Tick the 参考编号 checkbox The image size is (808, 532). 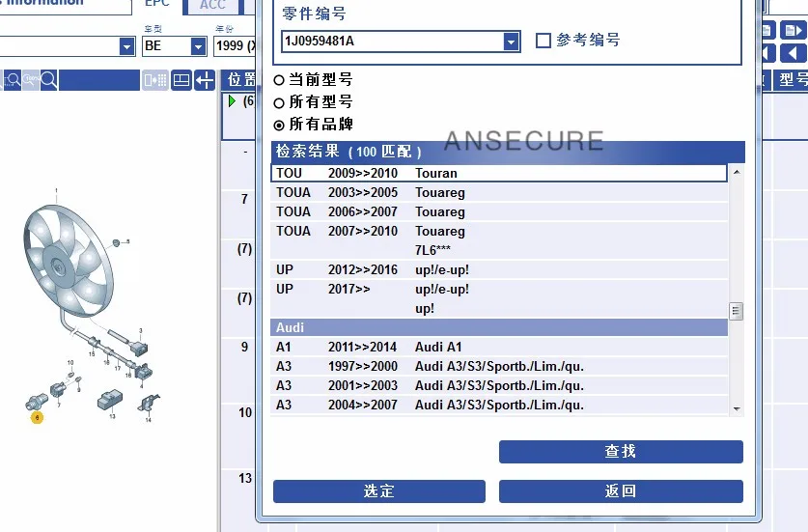pyautogui.click(x=543, y=41)
